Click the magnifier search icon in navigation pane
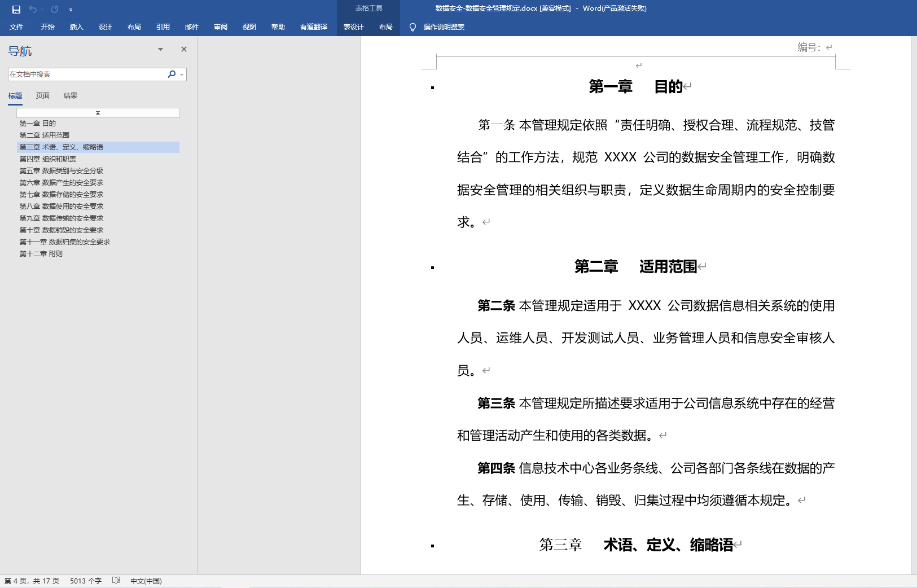This screenshot has width=917, height=588. 172,74
